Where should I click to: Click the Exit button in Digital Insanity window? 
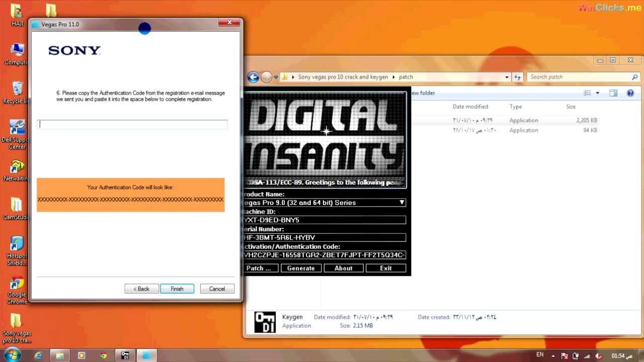[x=386, y=268]
